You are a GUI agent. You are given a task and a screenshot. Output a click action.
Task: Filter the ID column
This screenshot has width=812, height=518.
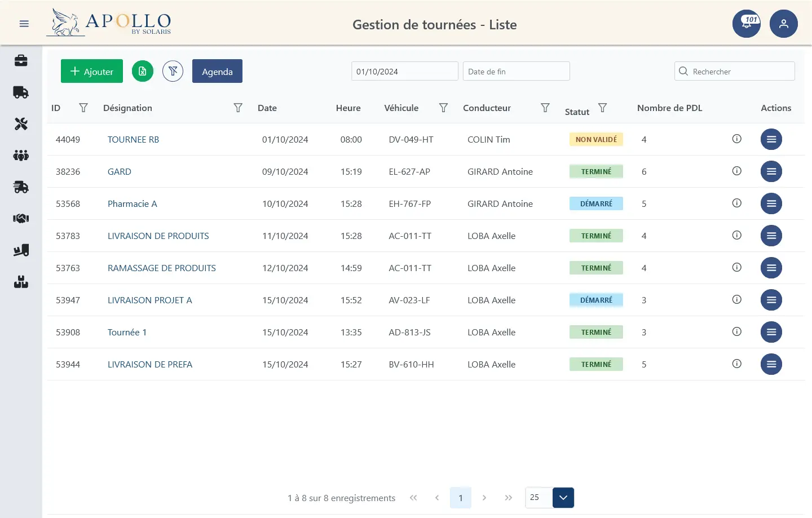point(83,108)
